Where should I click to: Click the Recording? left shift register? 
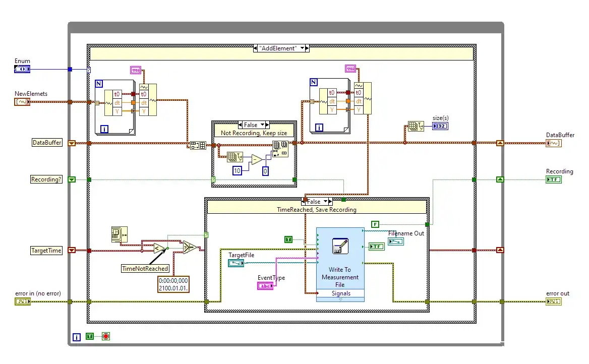click(72, 179)
